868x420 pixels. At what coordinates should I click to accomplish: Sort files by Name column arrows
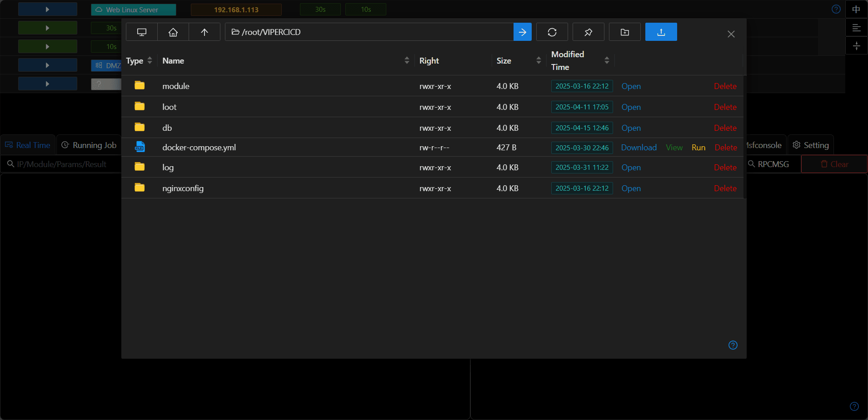click(x=407, y=61)
